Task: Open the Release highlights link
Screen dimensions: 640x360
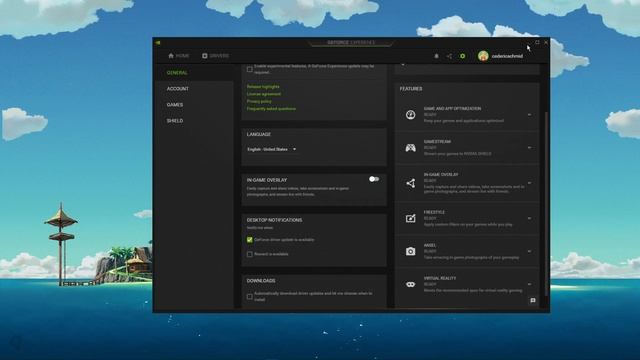Action: coord(263,87)
